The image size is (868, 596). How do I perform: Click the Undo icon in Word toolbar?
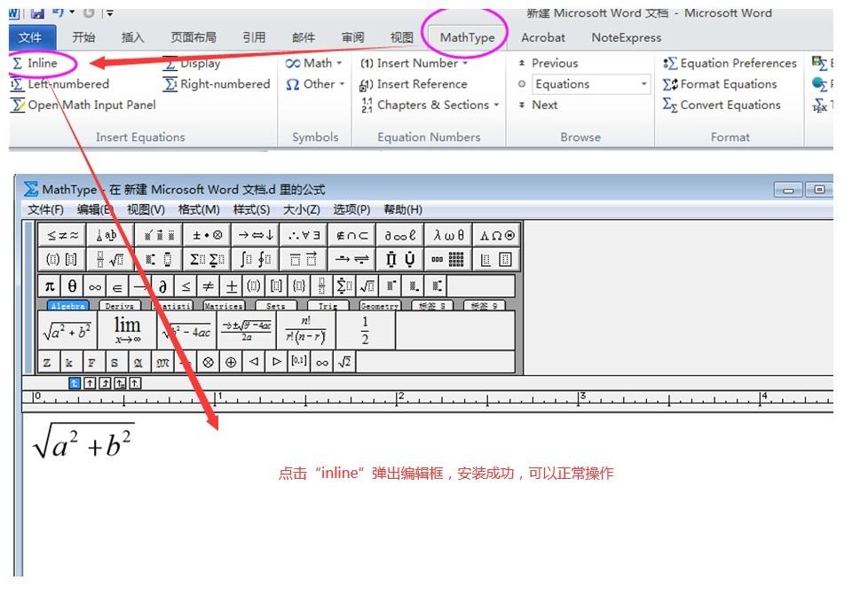pyautogui.click(x=58, y=12)
